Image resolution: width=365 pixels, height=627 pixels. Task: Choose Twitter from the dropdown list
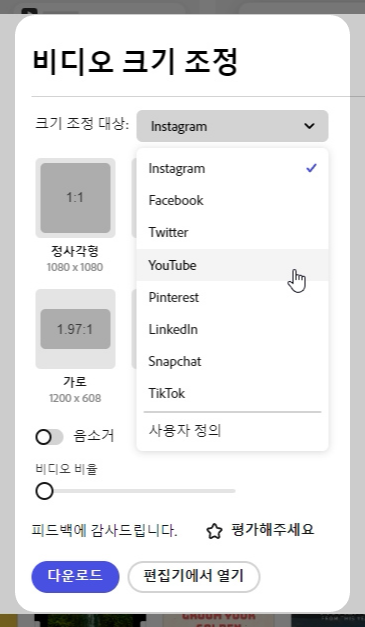tap(232, 232)
